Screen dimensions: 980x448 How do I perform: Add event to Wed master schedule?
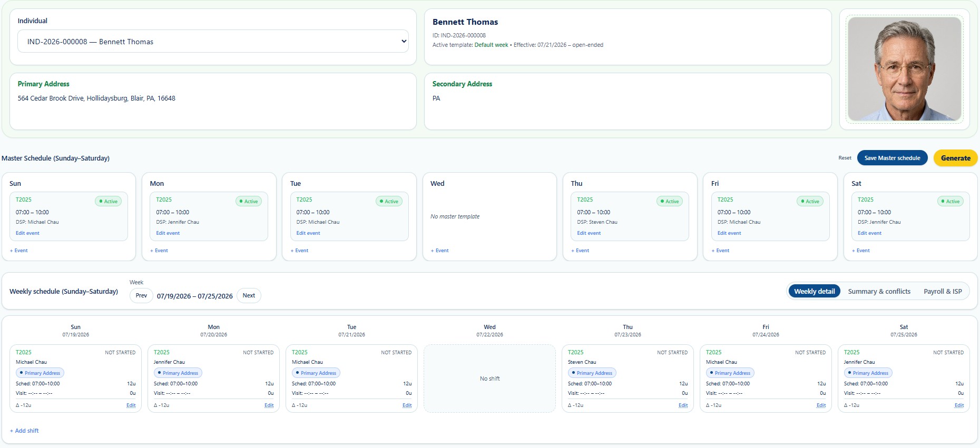439,251
